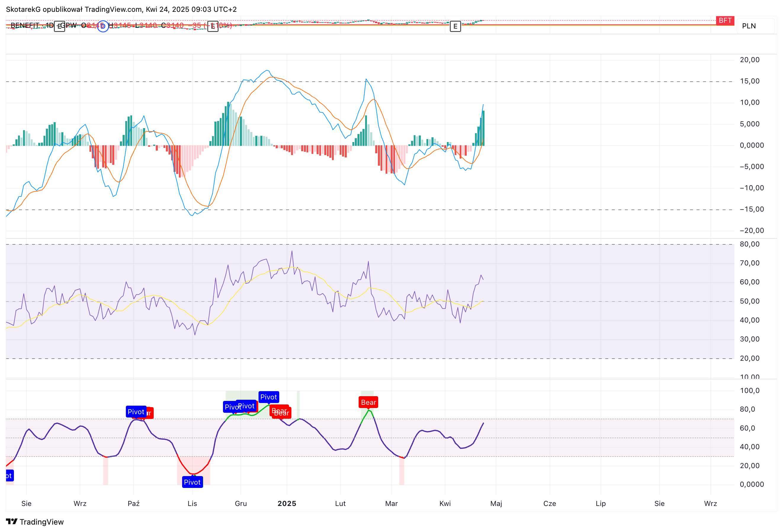
Task: Click the 60,0 value on oscillator scale
Action: [747, 428]
